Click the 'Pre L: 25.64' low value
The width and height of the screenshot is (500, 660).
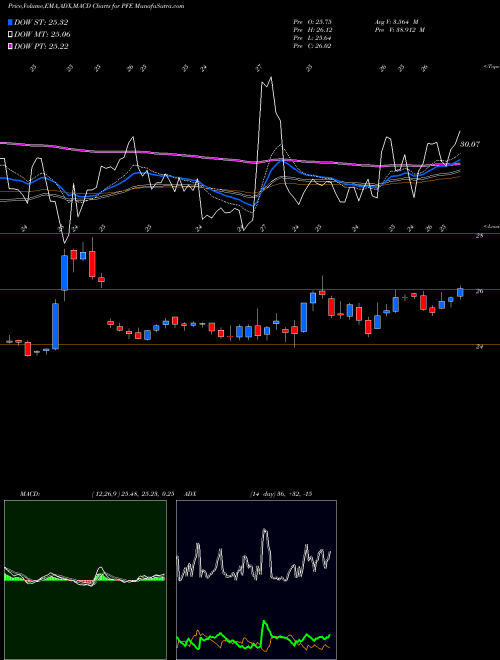pos(312,38)
